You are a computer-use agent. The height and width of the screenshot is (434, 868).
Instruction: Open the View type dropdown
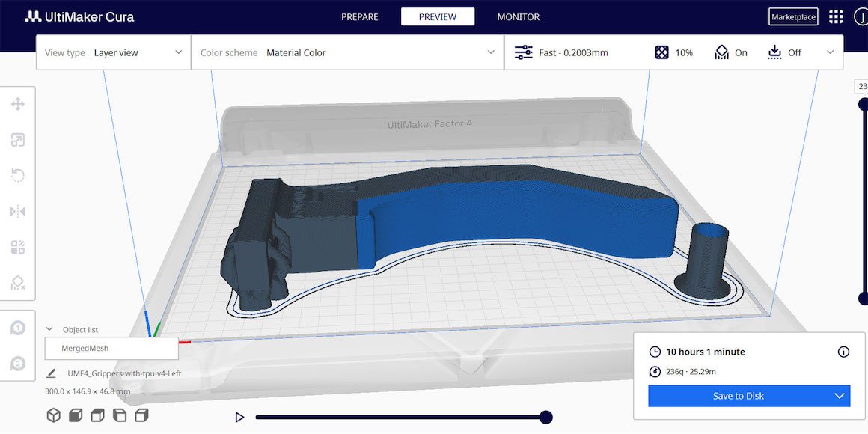114,52
